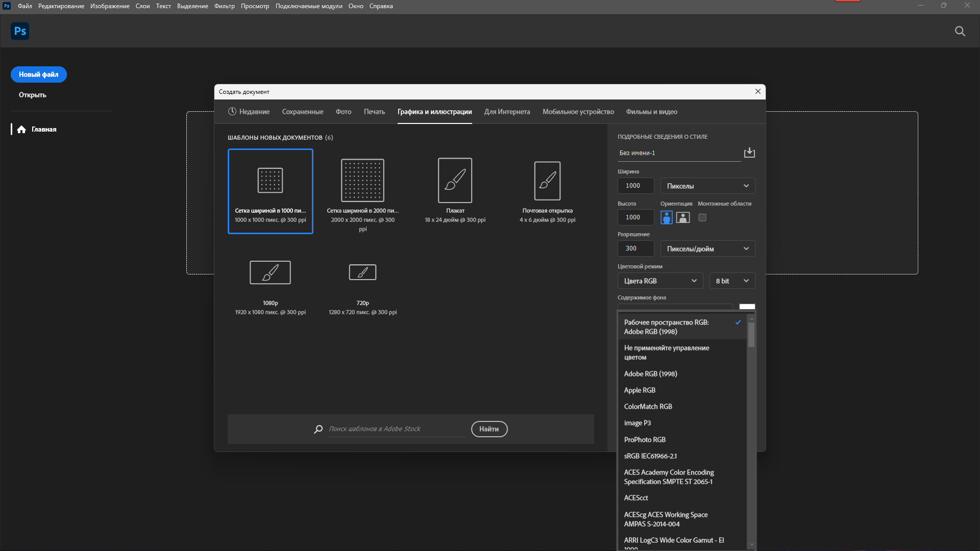Click the document name field Без имени-1
980x551 pixels.
[679, 153]
